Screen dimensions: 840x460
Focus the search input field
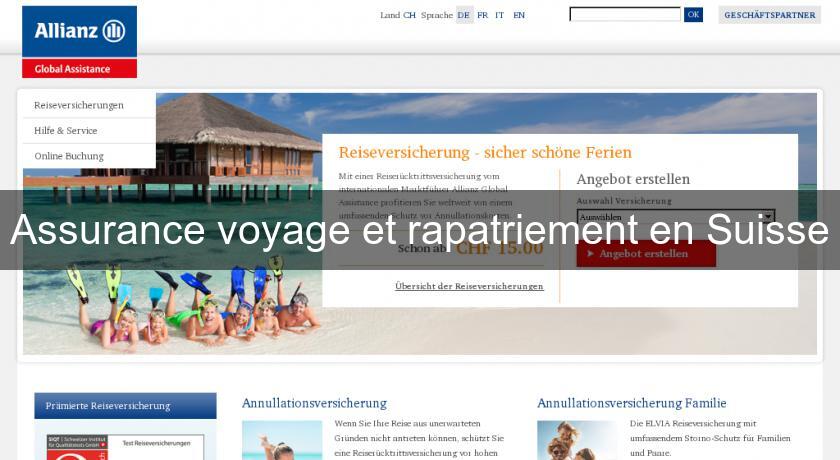624,15
